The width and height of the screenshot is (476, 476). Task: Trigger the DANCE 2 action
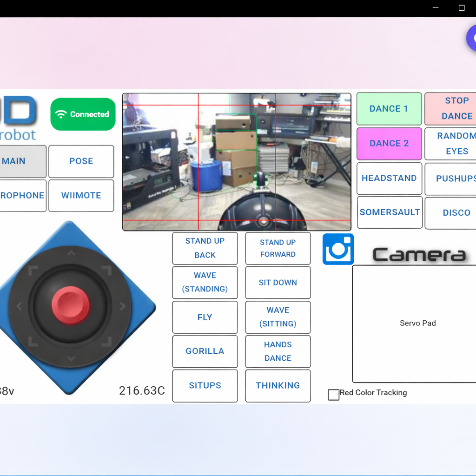pos(389,144)
